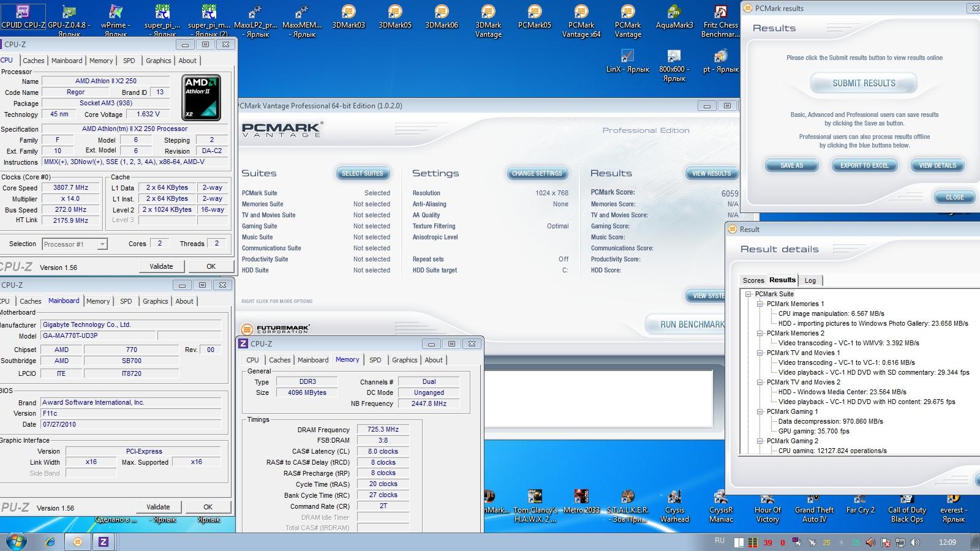Click the volume icon in system tray

coord(915,542)
